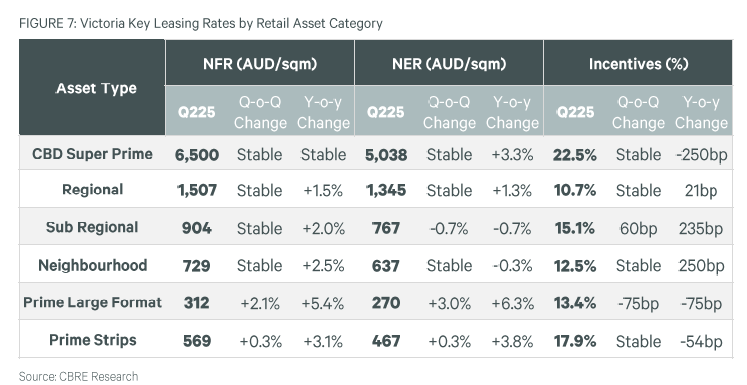
Task: Click the Sub Regional row label
Action: (92, 227)
